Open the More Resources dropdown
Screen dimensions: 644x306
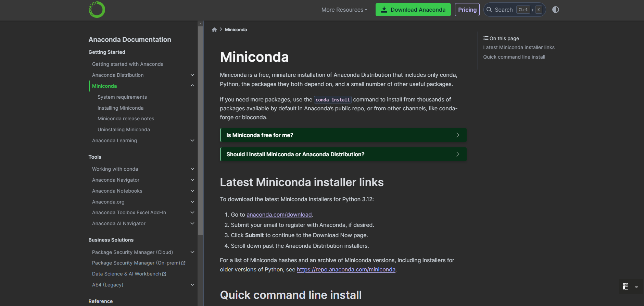point(344,10)
